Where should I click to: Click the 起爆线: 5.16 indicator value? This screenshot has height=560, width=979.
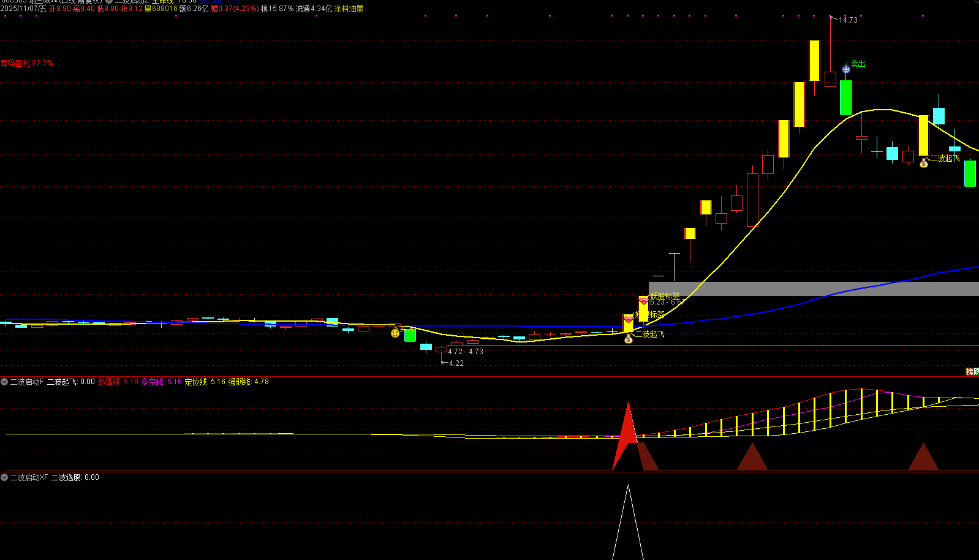click(118, 382)
